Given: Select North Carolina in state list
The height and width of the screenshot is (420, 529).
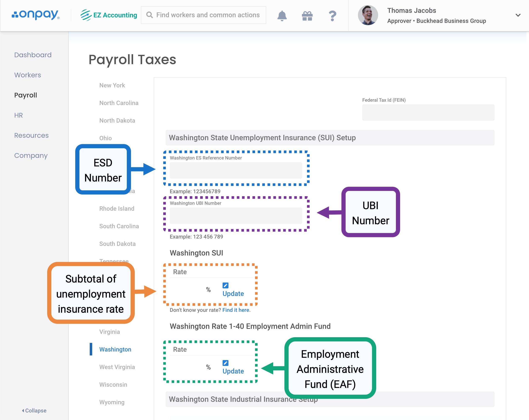Looking at the screenshot, I should (119, 103).
